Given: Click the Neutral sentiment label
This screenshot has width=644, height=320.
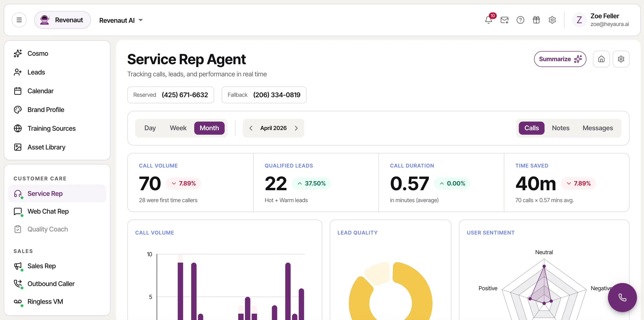Looking at the screenshot, I should pyautogui.click(x=544, y=252).
